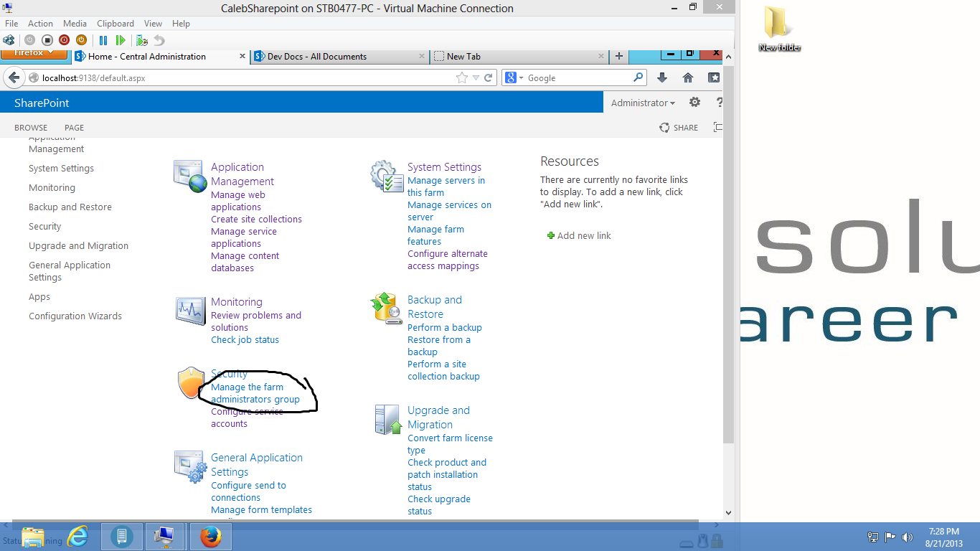Pause the virtual machine
Screen dimensions: 980x551
pos(103,40)
